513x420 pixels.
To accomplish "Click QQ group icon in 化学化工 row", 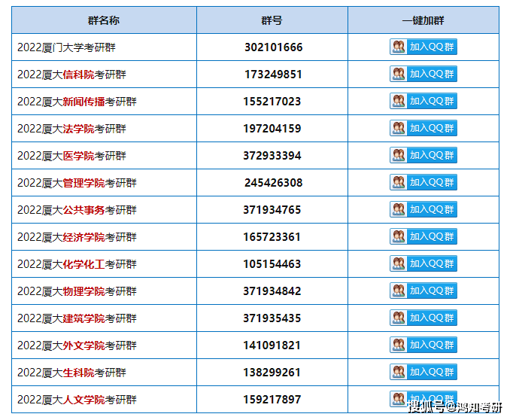I will tap(399, 263).
